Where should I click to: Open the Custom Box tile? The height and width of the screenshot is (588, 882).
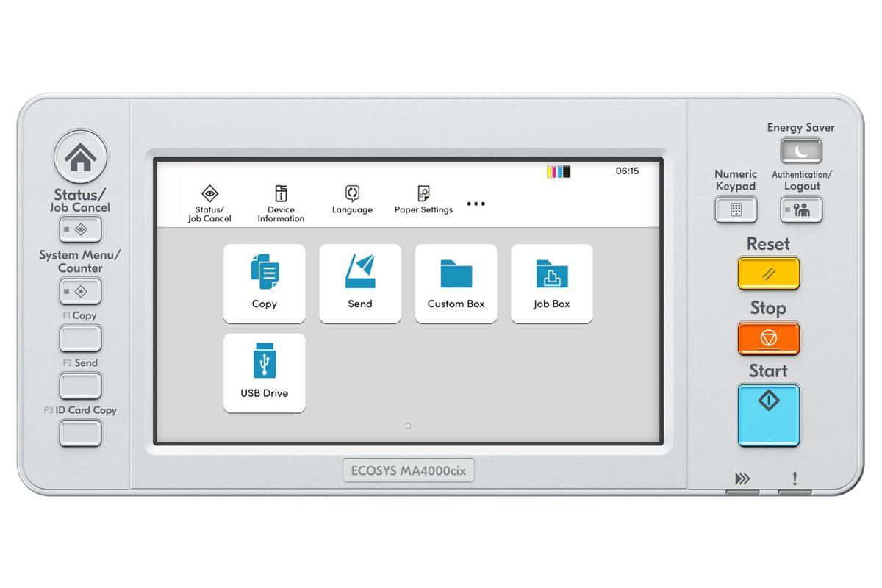456,284
